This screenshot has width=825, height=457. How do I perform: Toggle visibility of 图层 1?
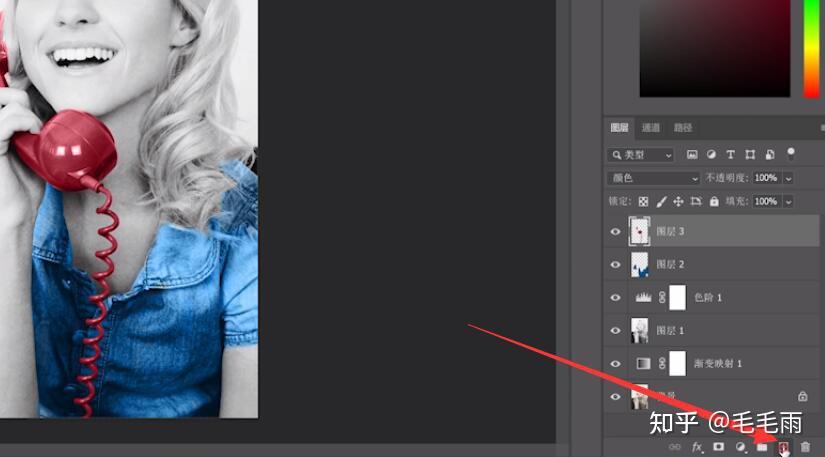[615, 331]
